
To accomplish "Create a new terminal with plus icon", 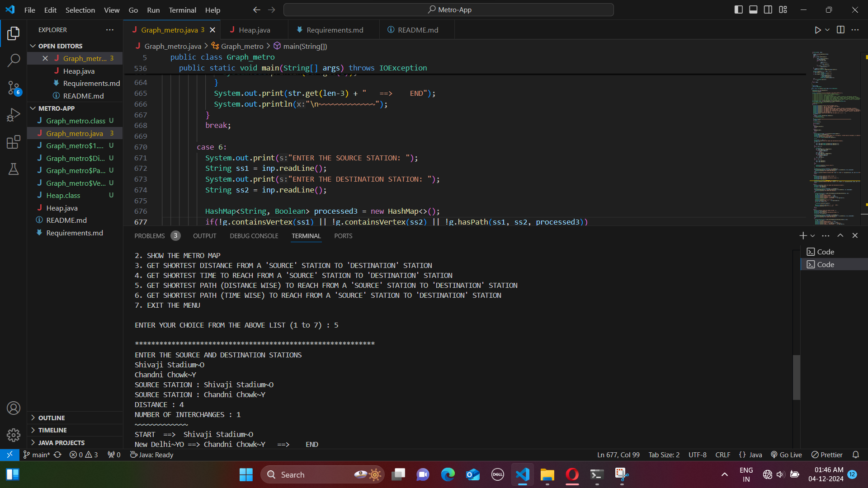I will tap(803, 235).
